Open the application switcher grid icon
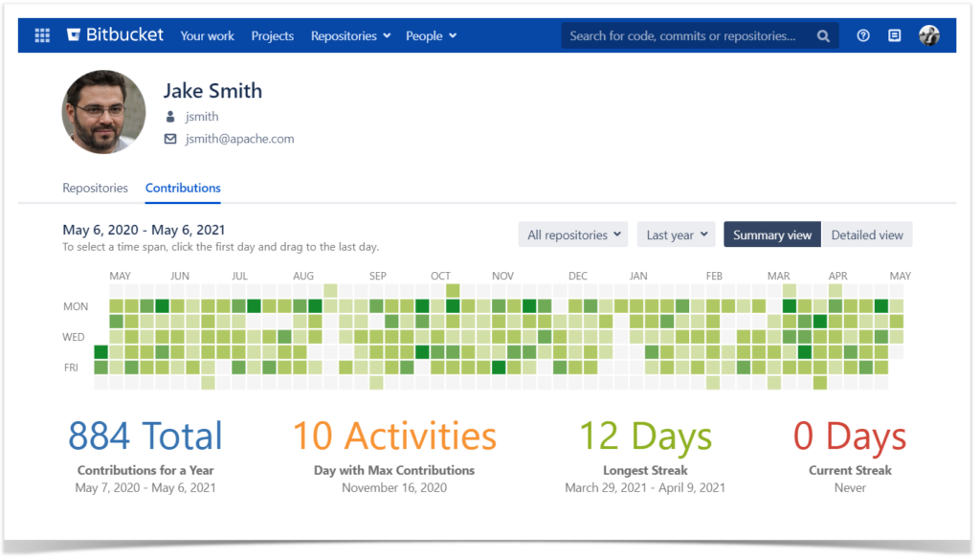The height and width of the screenshot is (560, 980). (40, 35)
